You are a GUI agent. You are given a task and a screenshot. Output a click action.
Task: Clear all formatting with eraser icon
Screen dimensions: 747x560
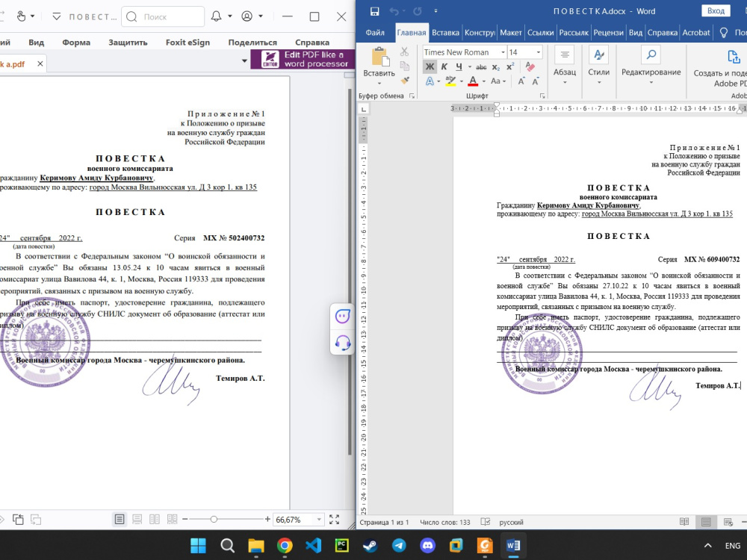pyautogui.click(x=530, y=66)
